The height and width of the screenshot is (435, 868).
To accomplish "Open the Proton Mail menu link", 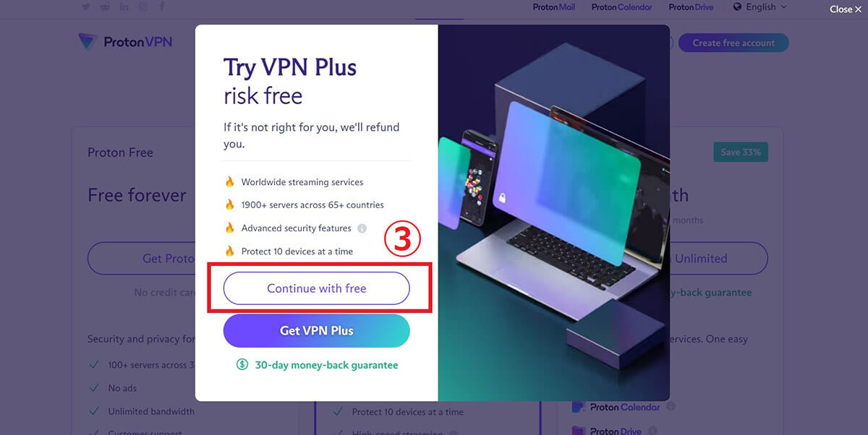I will click(x=554, y=7).
